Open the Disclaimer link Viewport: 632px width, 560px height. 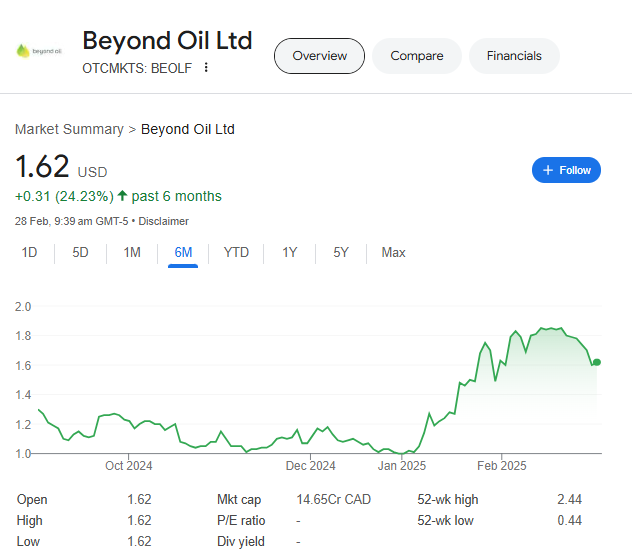(x=163, y=221)
